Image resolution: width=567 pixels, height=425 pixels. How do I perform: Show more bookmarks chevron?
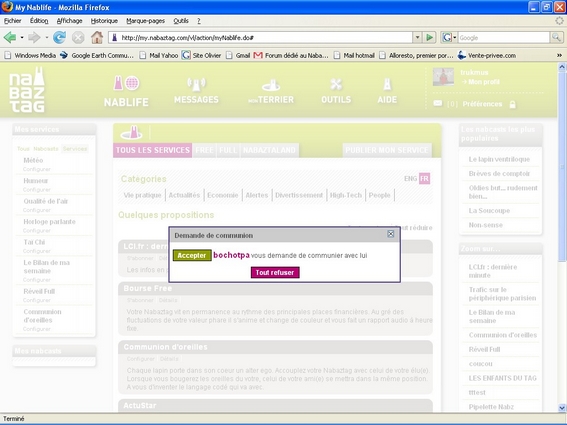click(559, 55)
